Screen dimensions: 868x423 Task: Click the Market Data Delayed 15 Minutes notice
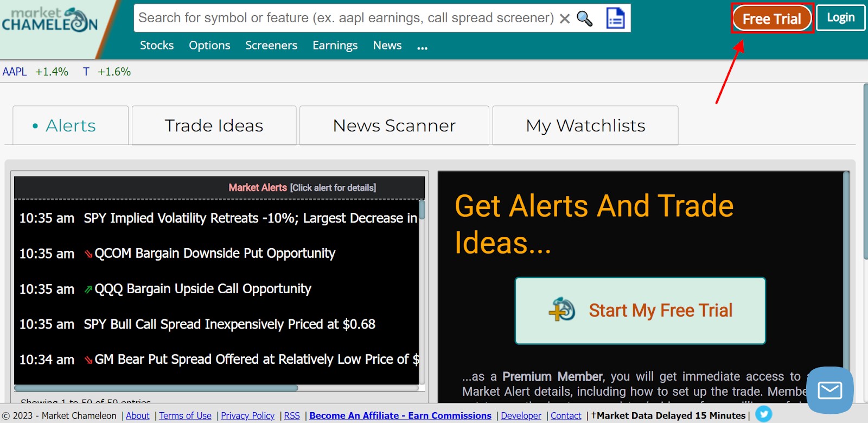tap(668, 415)
